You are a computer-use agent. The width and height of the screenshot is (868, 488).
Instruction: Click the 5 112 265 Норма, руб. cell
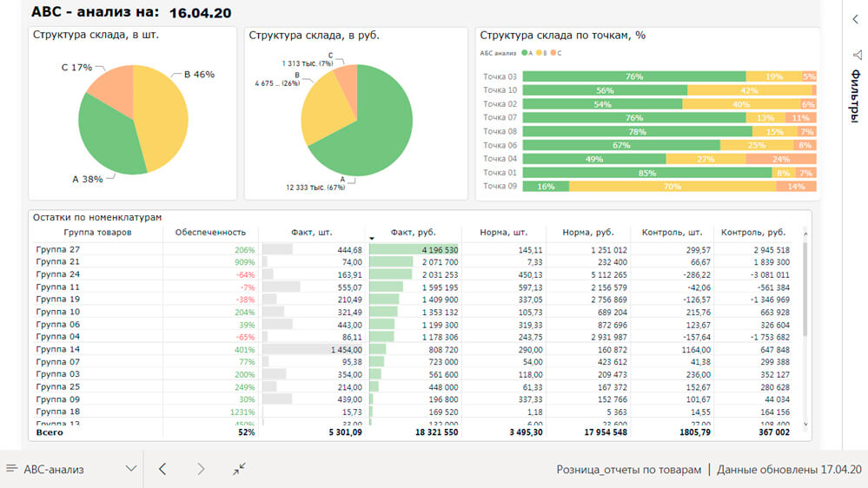point(609,275)
